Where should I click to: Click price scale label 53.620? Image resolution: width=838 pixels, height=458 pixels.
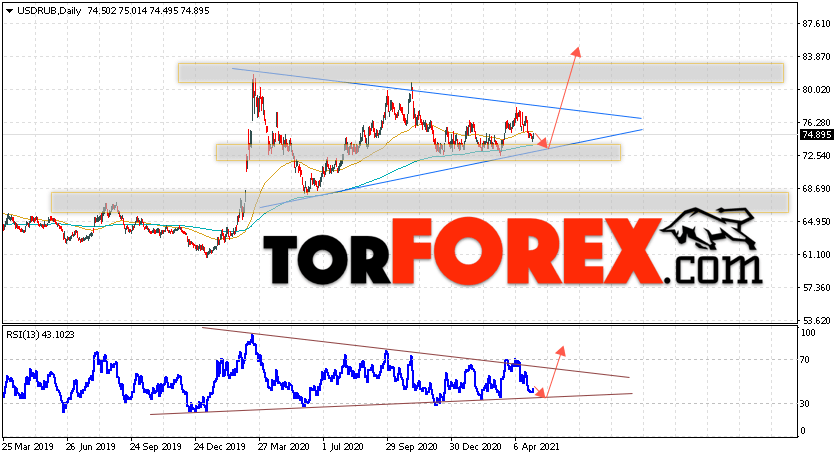pos(816,321)
